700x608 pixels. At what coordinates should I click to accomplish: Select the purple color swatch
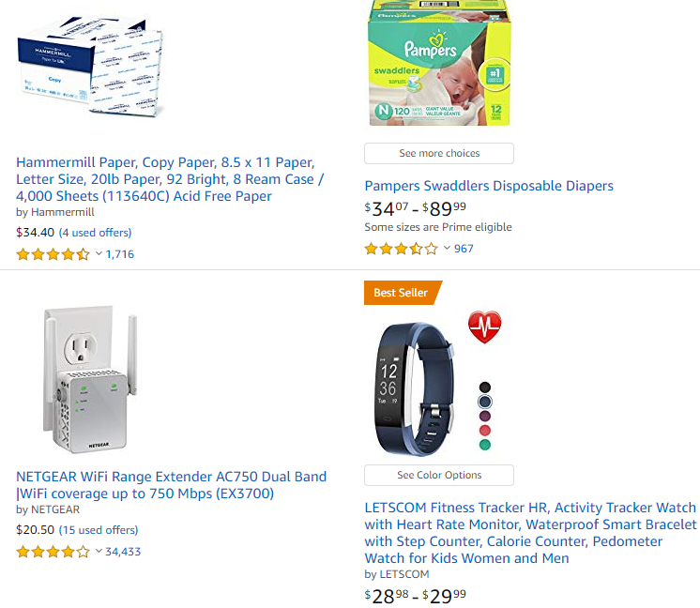pos(485,416)
